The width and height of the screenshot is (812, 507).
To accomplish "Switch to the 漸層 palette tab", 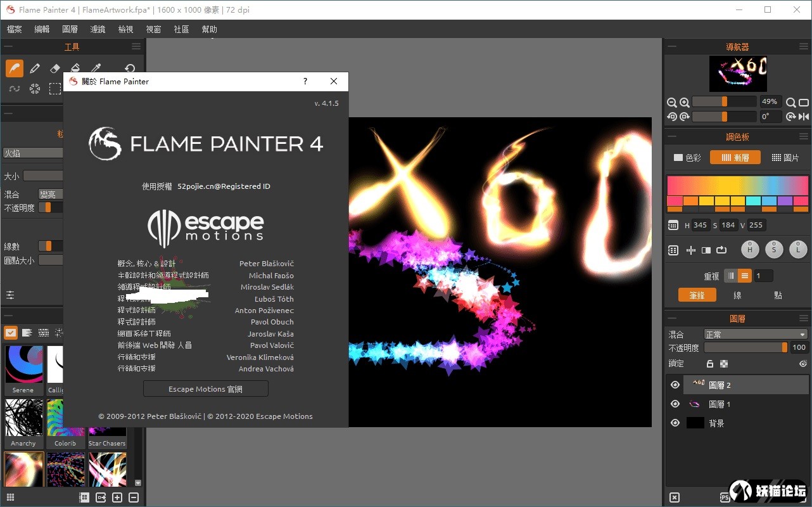I will click(735, 157).
